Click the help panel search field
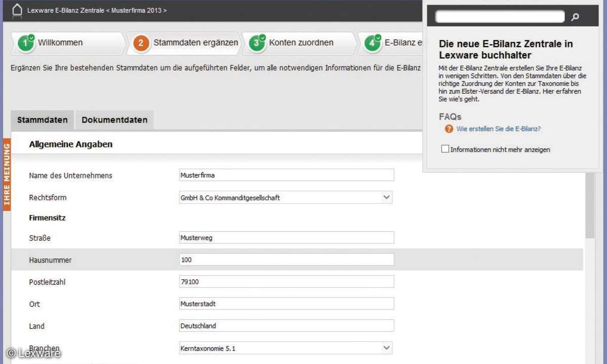Viewport: 607px width, 364px height. click(500, 17)
